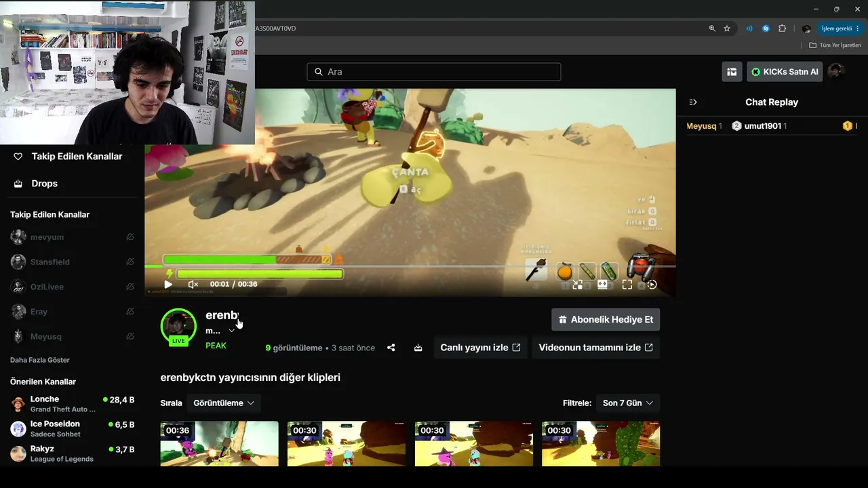Click the KICKs Satın Al button

pos(785,72)
